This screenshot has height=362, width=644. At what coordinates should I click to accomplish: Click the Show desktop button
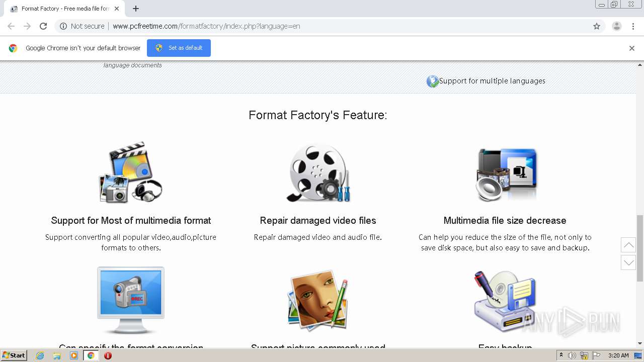[x=638, y=355]
